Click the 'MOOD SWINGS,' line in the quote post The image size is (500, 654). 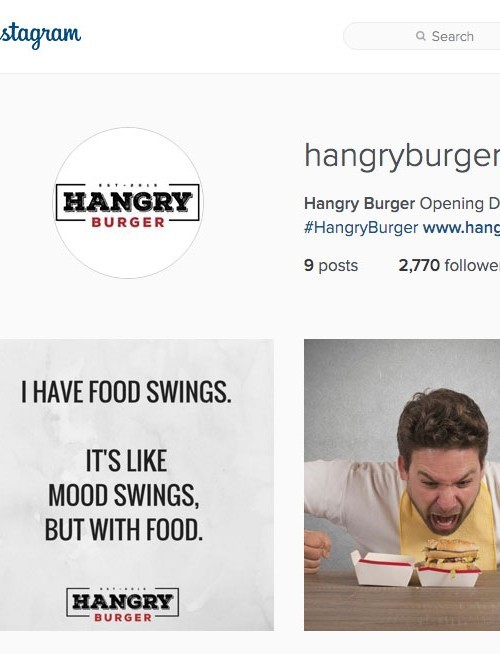pyautogui.click(x=124, y=496)
